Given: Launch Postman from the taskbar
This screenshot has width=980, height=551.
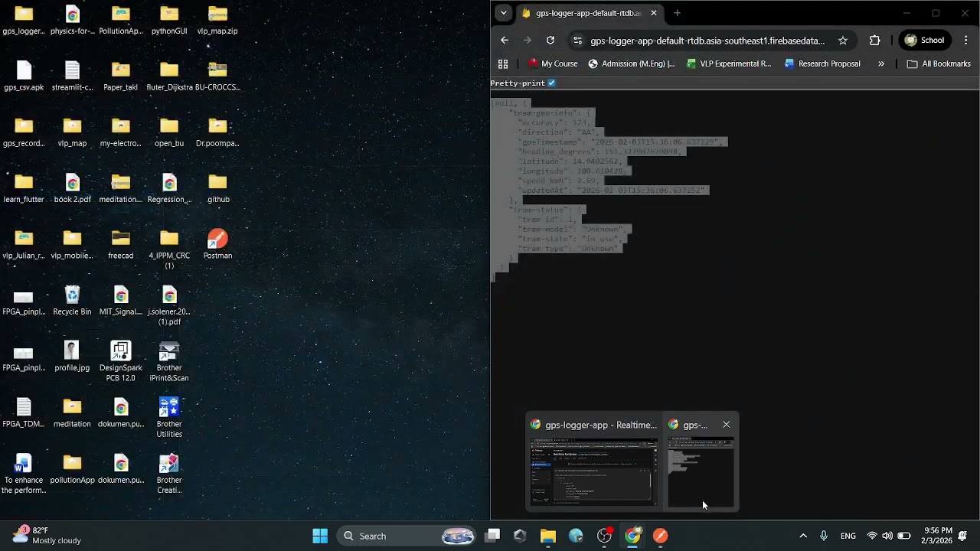Looking at the screenshot, I should 660,536.
